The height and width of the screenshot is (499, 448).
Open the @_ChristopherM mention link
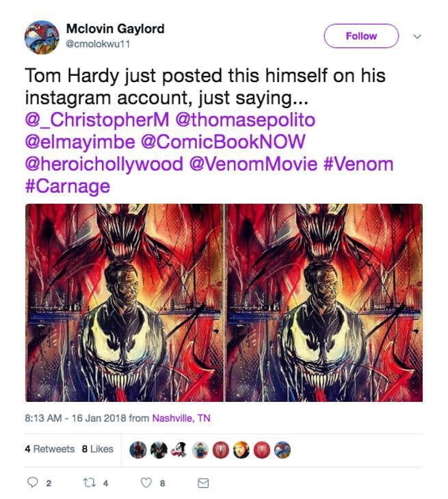coord(96,120)
